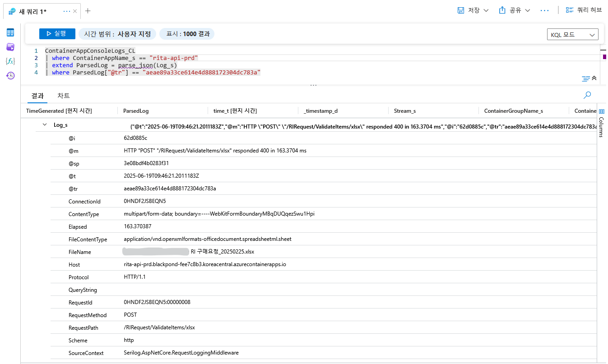
Task: Add a new query tab with plus
Action: click(x=88, y=11)
